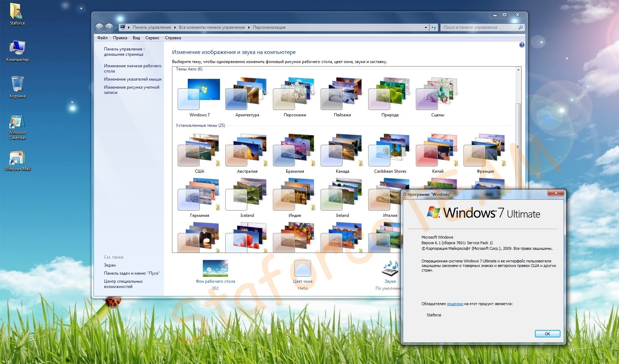Image resolution: width=619 pixels, height=364 pixels.
Task: Pick the Италия theme
Action: tap(384, 198)
